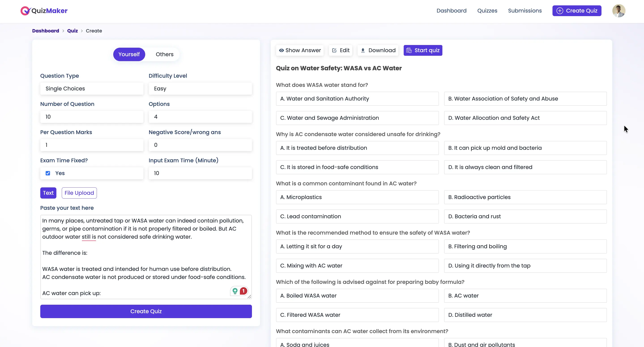Click the Negative Score field
The height and width of the screenshot is (347, 644).
[x=200, y=145]
